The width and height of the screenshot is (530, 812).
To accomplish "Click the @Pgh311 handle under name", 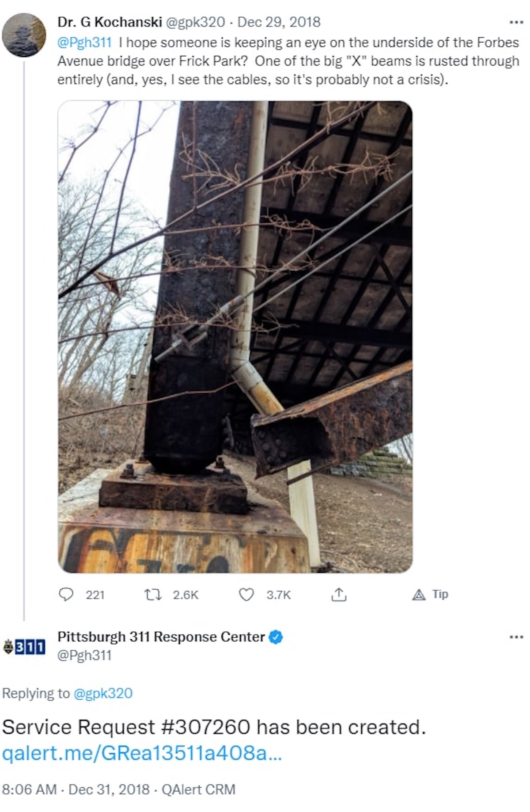I will click(x=84, y=655).
